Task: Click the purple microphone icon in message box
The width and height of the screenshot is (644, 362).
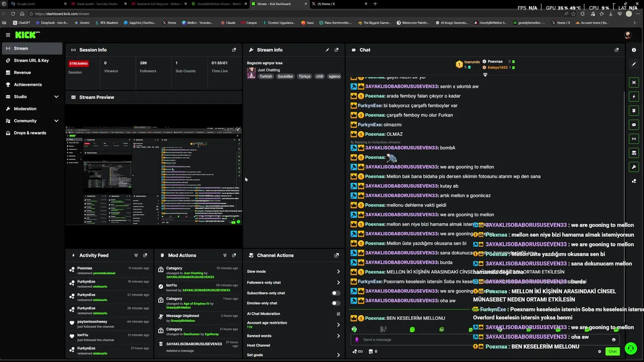Action: [357, 339]
